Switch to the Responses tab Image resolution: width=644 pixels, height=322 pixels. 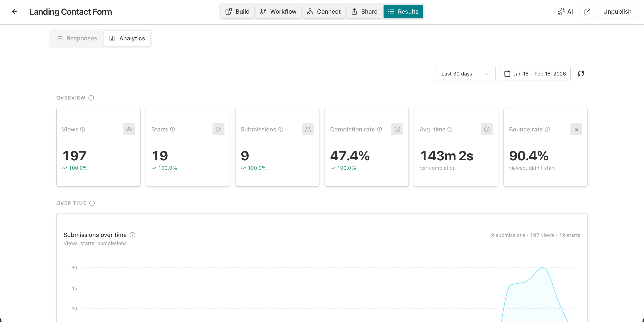(x=76, y=38)
